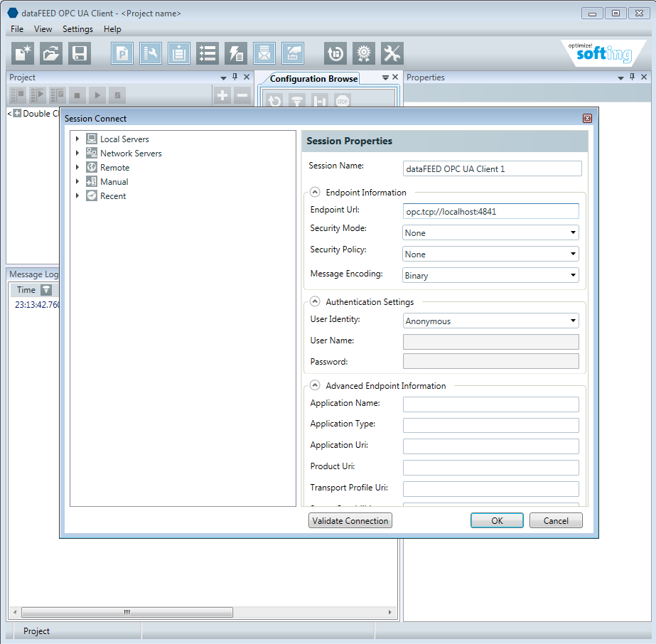The image size is (656, 644).
Task: Select the Project tab at the bottom
Action: coord(36,630)
